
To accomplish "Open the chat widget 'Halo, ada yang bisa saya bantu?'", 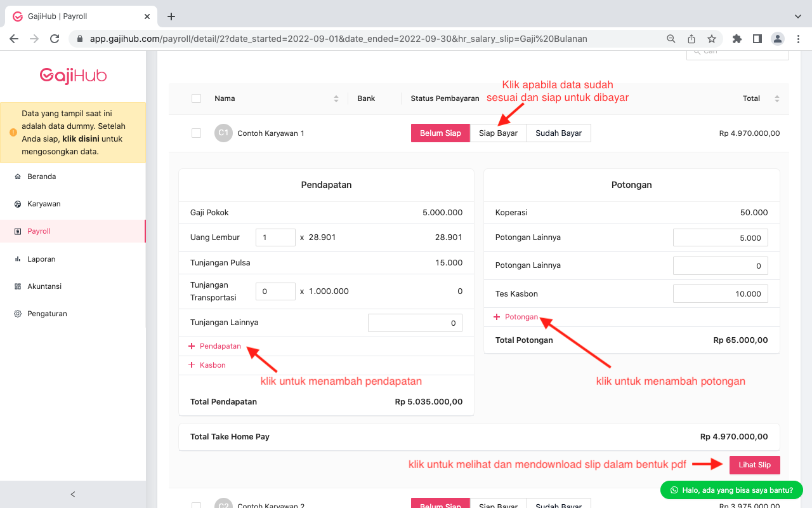I will (731, 490).
